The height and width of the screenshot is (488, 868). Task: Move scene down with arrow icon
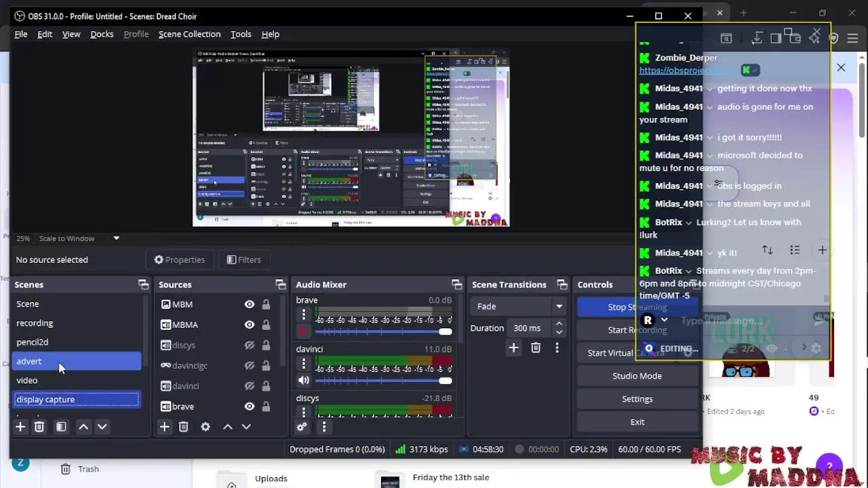coord(102,426)
